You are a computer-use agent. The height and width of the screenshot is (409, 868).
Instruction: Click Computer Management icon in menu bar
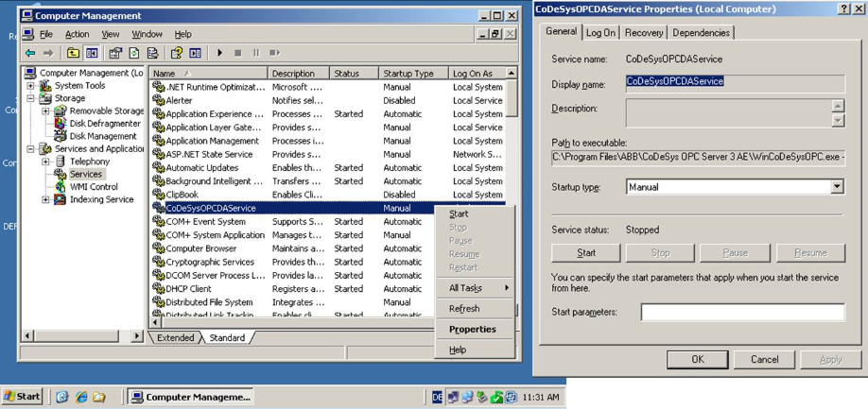coord(28,34)
